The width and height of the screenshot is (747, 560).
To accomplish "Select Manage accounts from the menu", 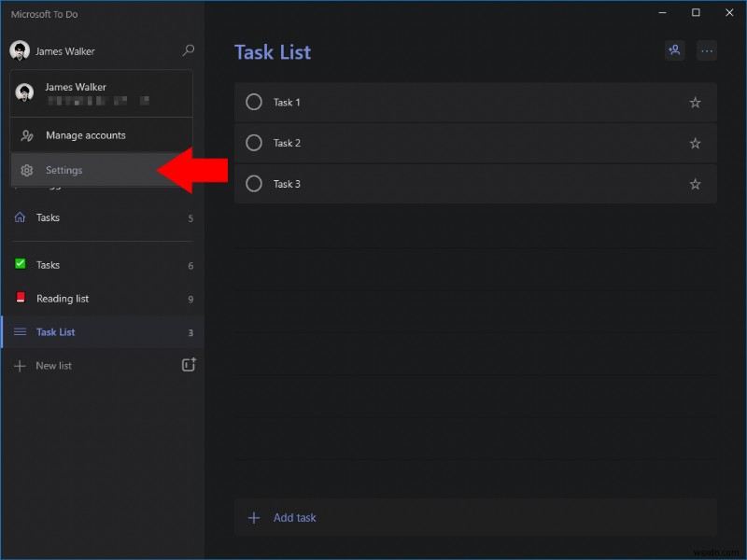I will point(85,135).
